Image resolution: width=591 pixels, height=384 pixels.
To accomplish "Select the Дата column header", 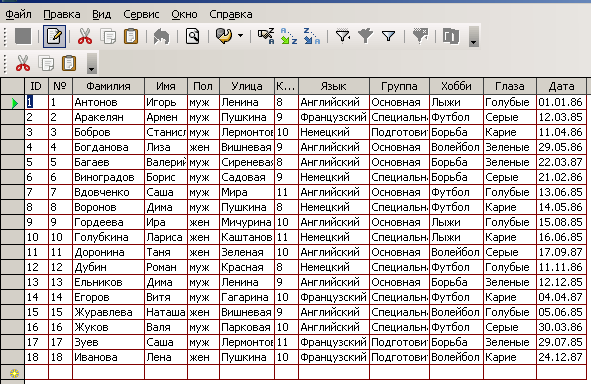I will 561,86.
